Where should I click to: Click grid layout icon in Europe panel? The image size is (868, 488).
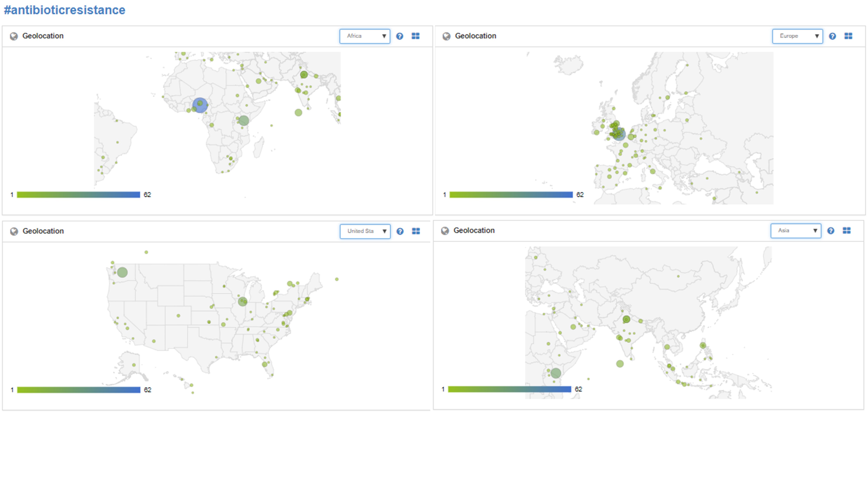848,36
